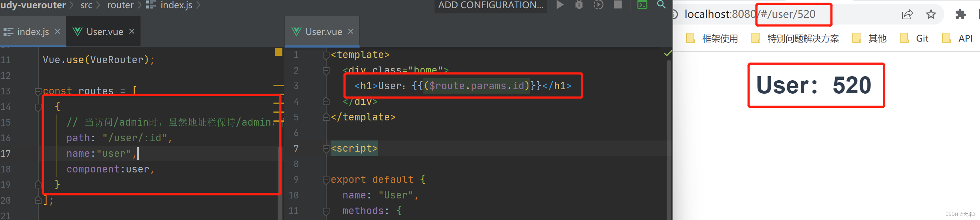
Task: Collapse the script tag at line 7
Action: [326, 149]
